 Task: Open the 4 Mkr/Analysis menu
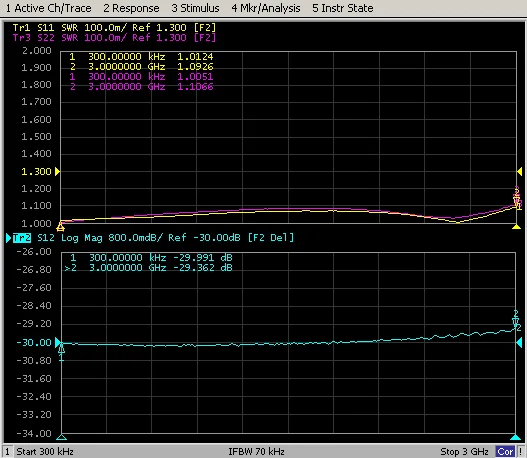(266, 8)
